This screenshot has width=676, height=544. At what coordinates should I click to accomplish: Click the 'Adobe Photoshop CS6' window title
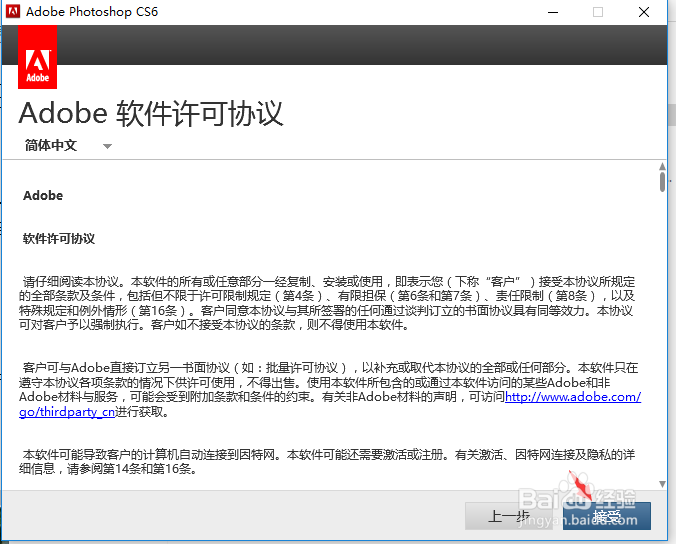pyautogui.click(x=92, y=12)
